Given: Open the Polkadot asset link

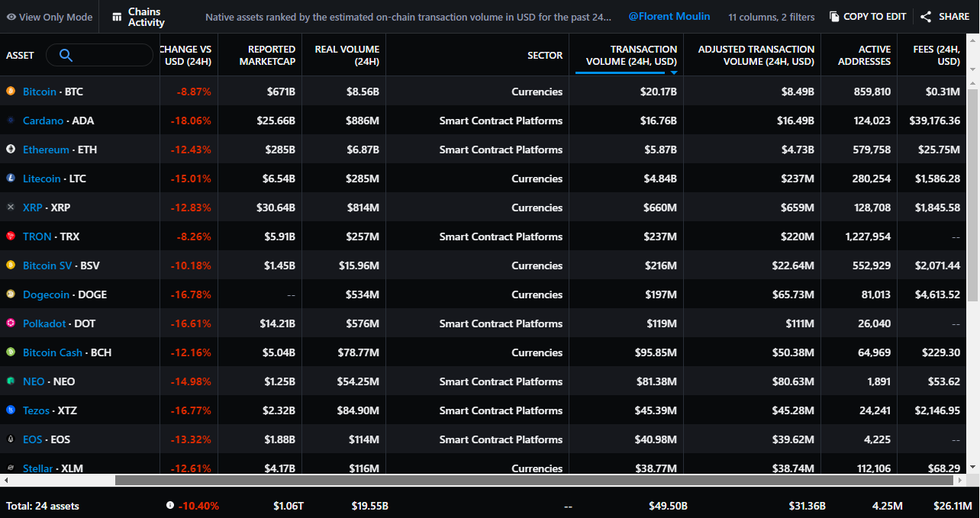Looking at the screenshot, I should pyautogui.click(x=44, y=323).
